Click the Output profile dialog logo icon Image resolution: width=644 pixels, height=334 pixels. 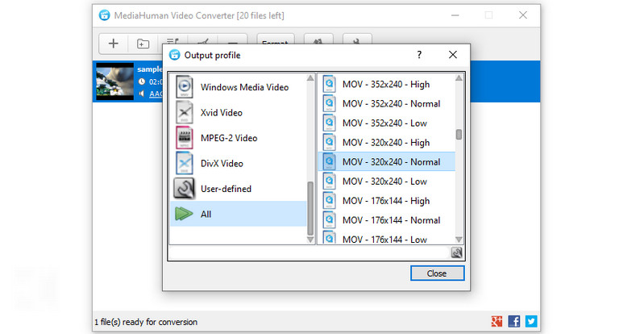[x=175, y=55]
